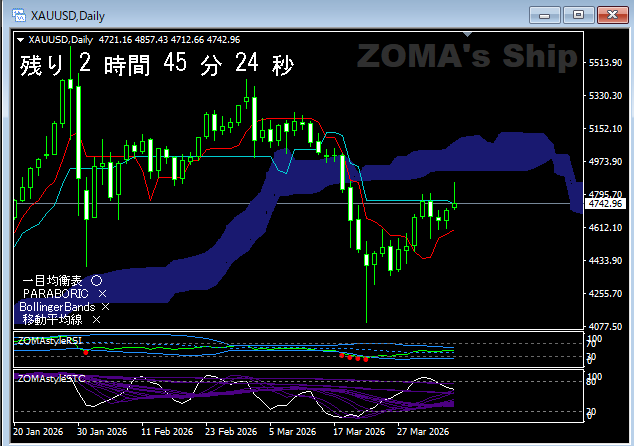Click the 5330.30 price scale value
Screen dimensions: 634x446
(x=605, y=95)
